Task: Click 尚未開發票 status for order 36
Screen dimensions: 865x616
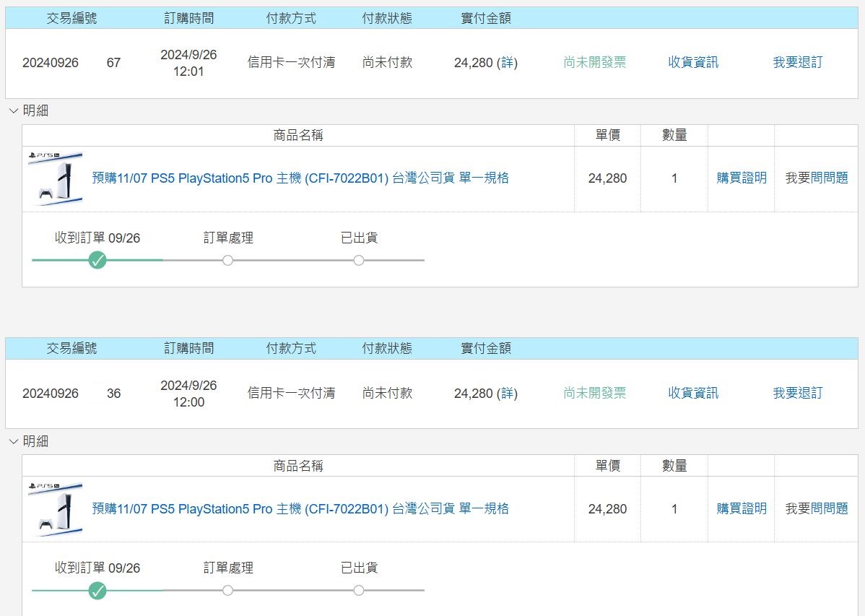Action: (595, 393)
